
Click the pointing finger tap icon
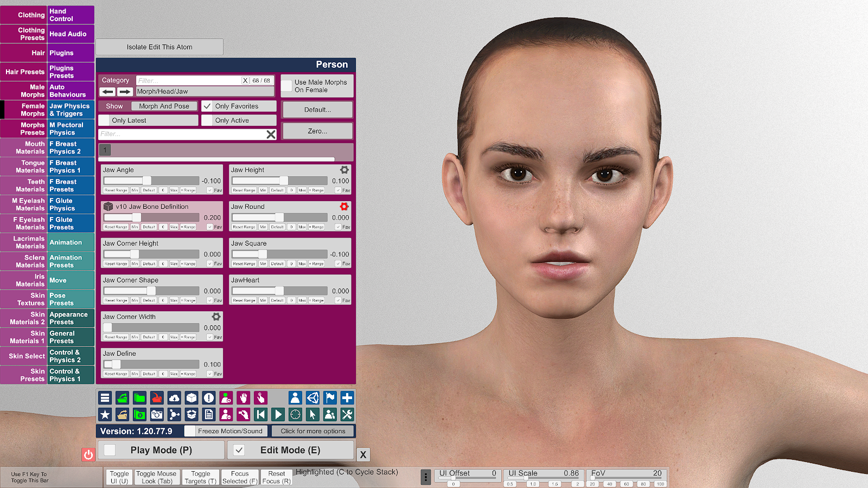[261, 398]
